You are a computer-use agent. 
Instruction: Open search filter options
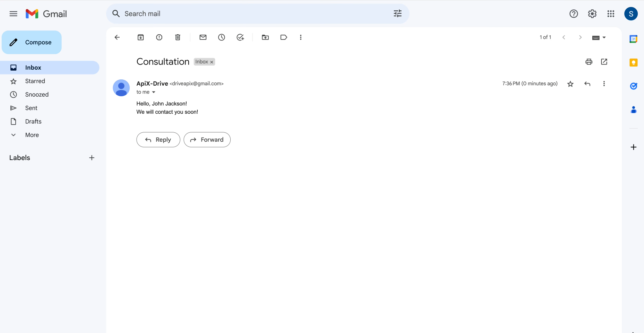coord(397,14)
